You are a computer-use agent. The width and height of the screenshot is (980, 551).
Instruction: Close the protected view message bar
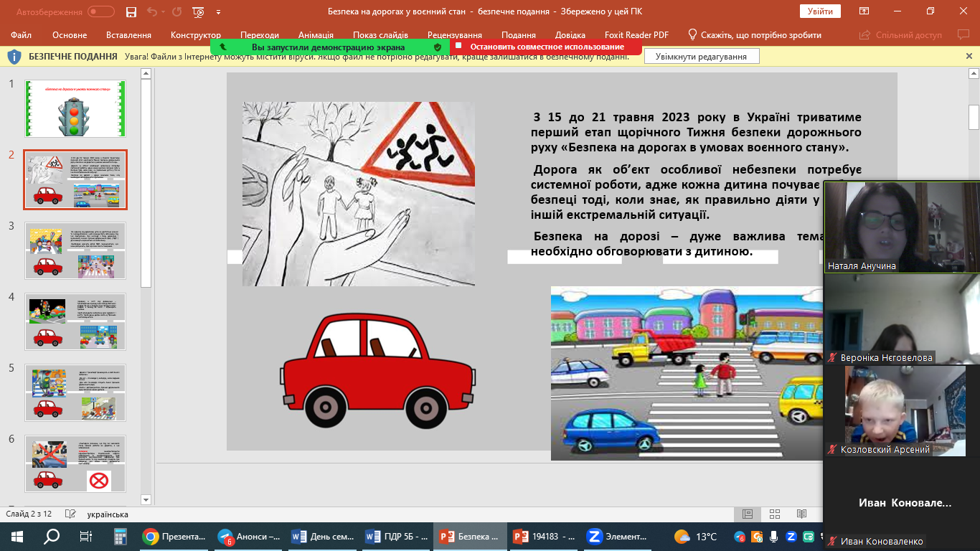[969, 56]
